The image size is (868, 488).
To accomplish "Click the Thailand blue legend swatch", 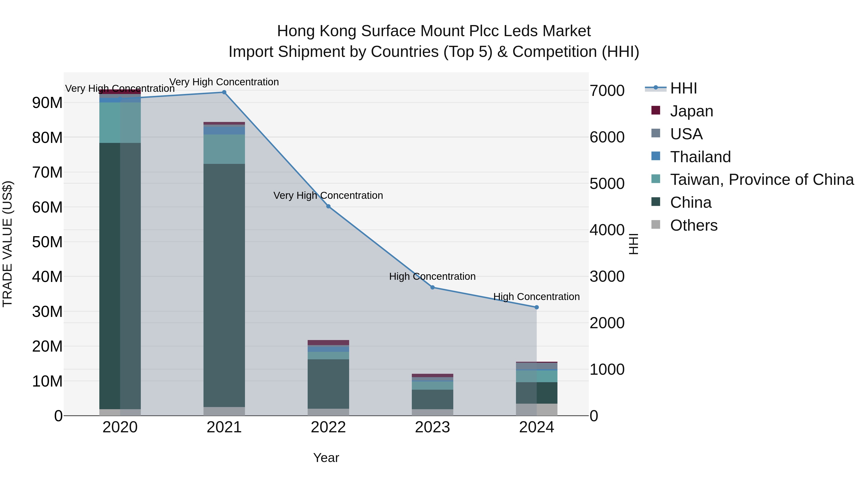I will 656,156.
